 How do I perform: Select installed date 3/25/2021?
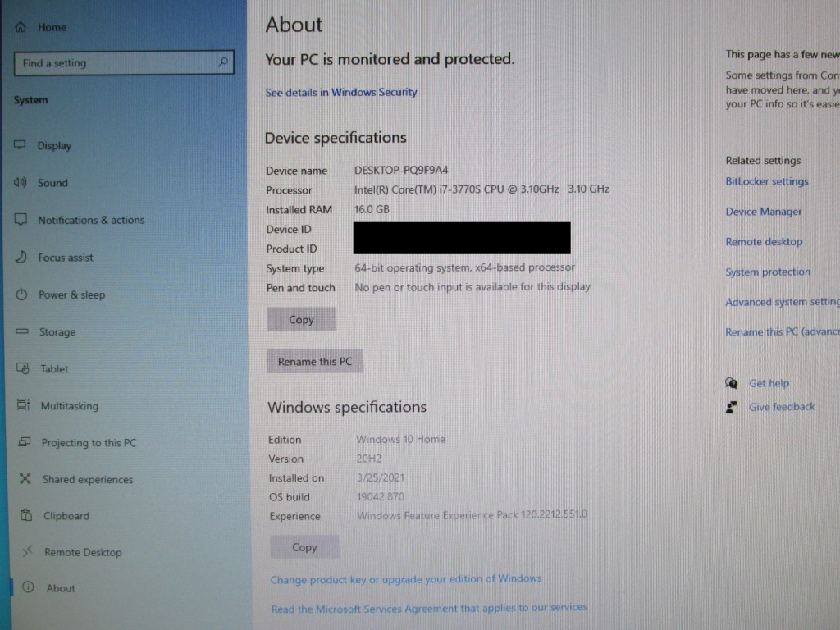coord(381,477)
